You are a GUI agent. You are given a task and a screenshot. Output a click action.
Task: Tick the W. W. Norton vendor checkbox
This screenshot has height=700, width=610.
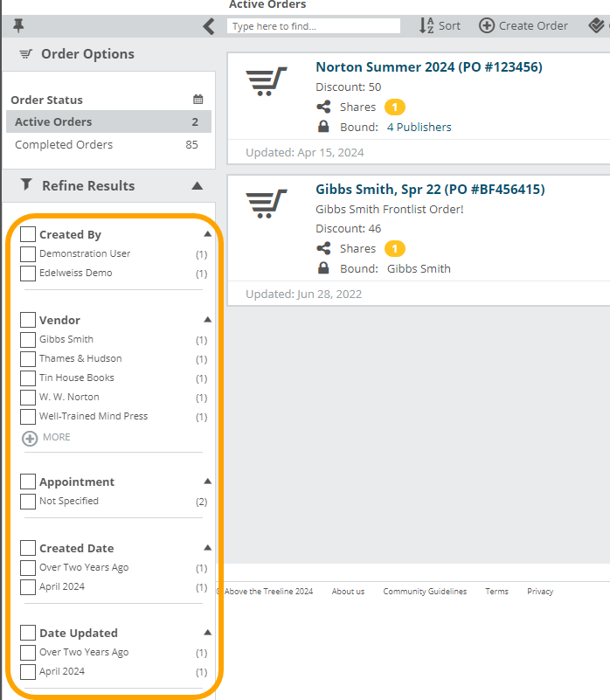(28, 398)
